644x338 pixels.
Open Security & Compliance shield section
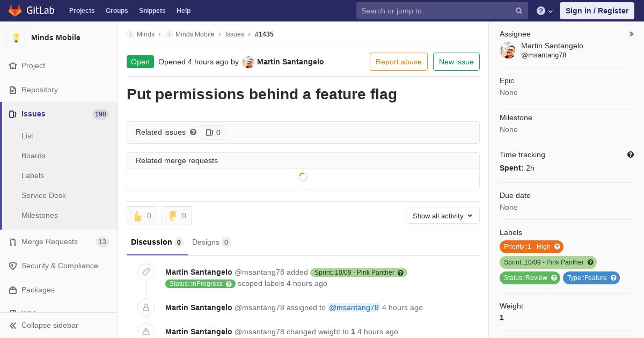59,266
